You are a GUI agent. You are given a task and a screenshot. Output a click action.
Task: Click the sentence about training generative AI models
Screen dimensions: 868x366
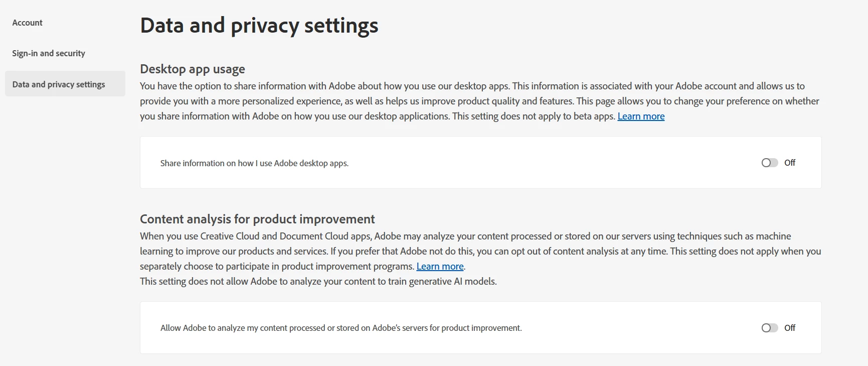point(318,282)
